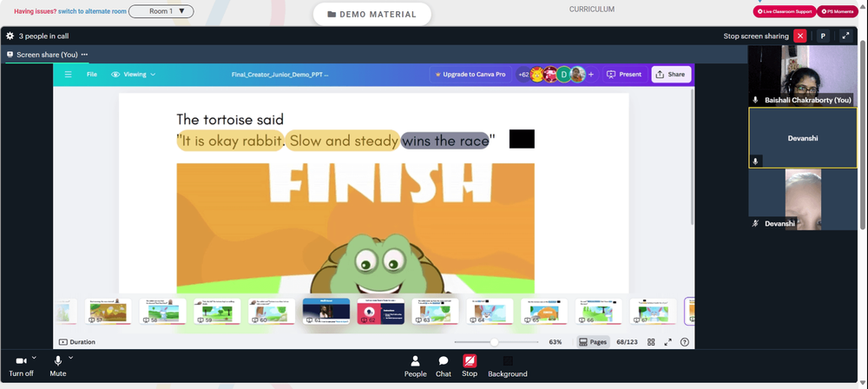Select slide thumbnail 61
Image resolution: width=868 pixels, height=389 pixels.
pyautogui.click(x=326, y=312)
